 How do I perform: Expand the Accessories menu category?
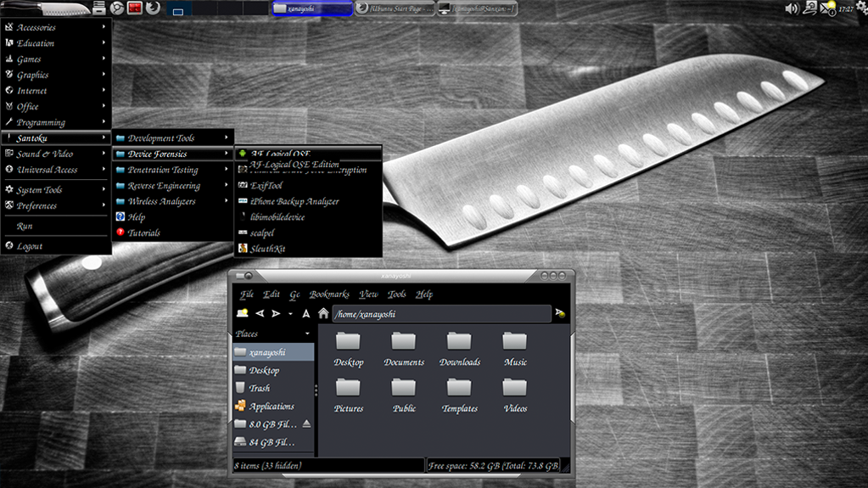tap(56, 27)
